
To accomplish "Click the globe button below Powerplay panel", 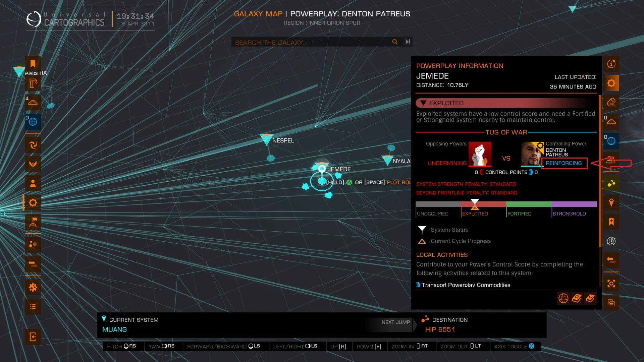I will [x=563, y=298].
